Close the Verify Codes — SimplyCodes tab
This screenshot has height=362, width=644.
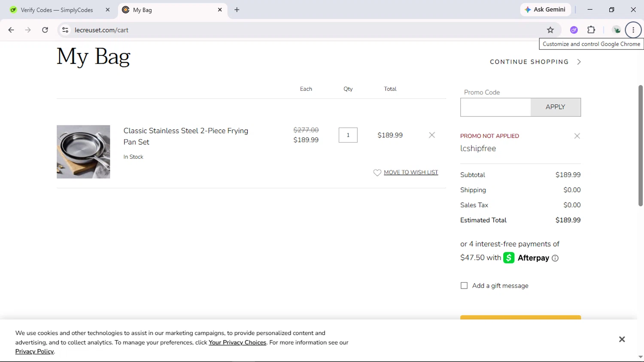pos(108,9)
